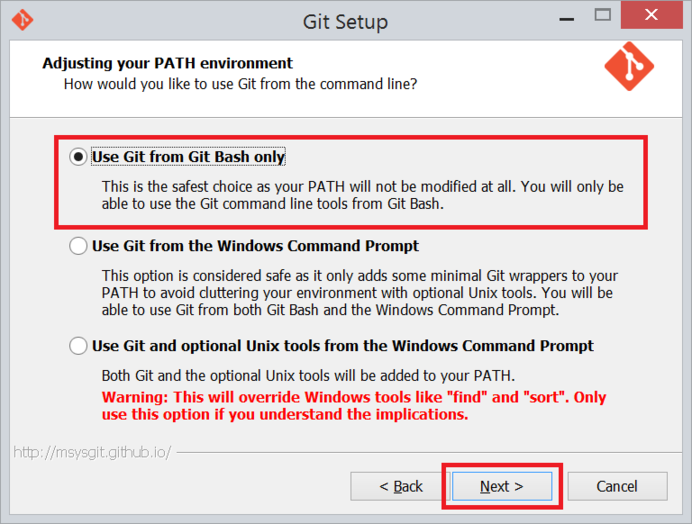Minimize the Git Setup window
Image resolution: width=692 pixels, height=524 pixels.
point(567,18)
